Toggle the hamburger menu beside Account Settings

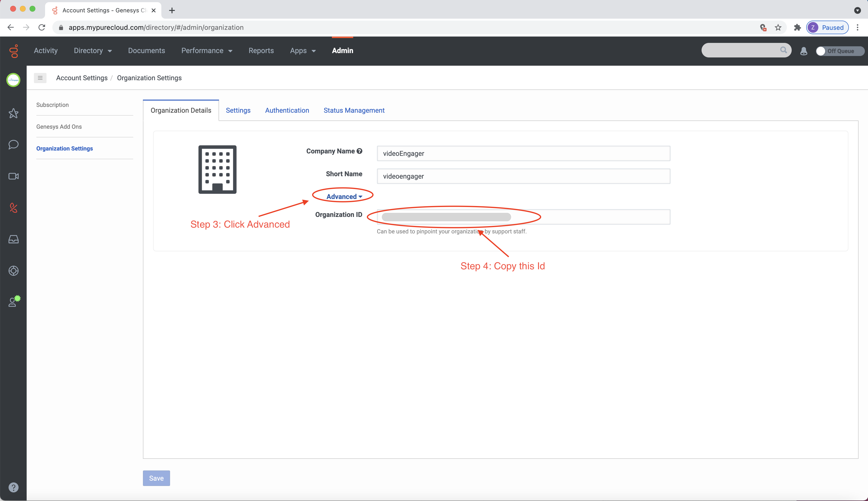coord(40,78)
